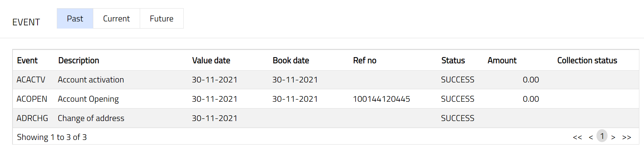Sort by the Description column header
The height and width of the screenshot is (151, 644).
point(79,60)
